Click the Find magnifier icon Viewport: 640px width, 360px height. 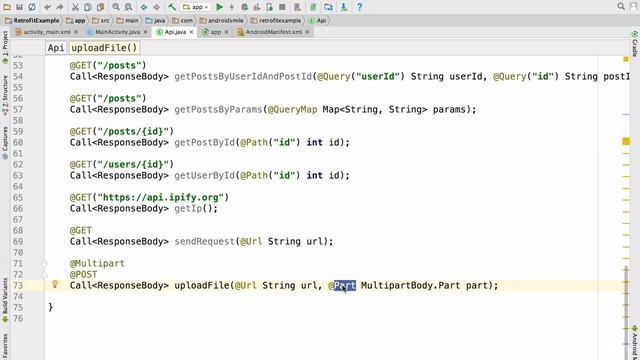pos(116,7)
